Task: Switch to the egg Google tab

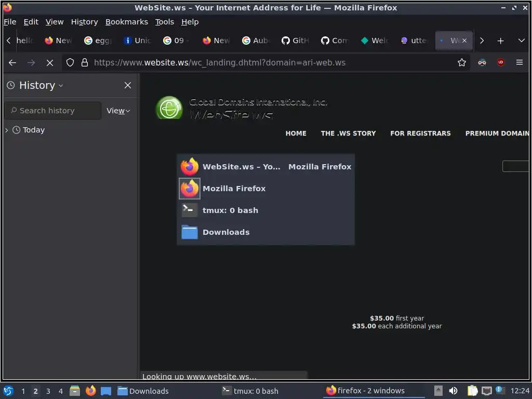Action: [x=98, y=41]
